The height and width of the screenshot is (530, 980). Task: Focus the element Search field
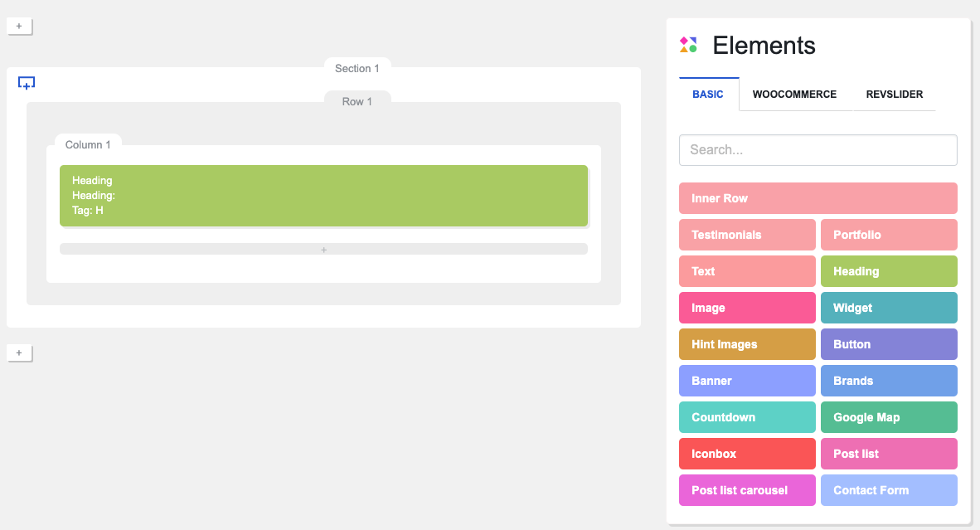click(818, 150)
